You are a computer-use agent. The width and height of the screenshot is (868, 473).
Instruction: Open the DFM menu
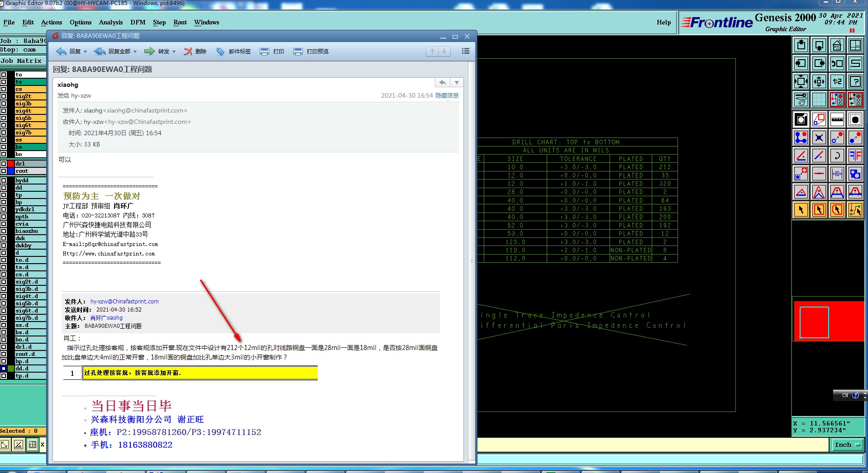[138, 22]
